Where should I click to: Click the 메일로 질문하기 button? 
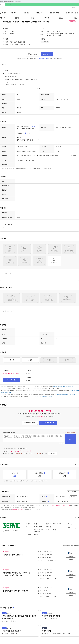pyautogui.click(x=53, y=454)
